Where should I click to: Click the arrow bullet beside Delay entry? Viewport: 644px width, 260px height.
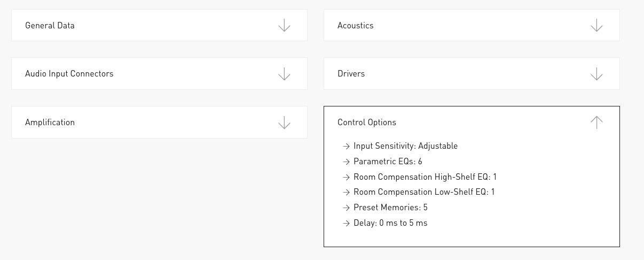tap(345, 223)
